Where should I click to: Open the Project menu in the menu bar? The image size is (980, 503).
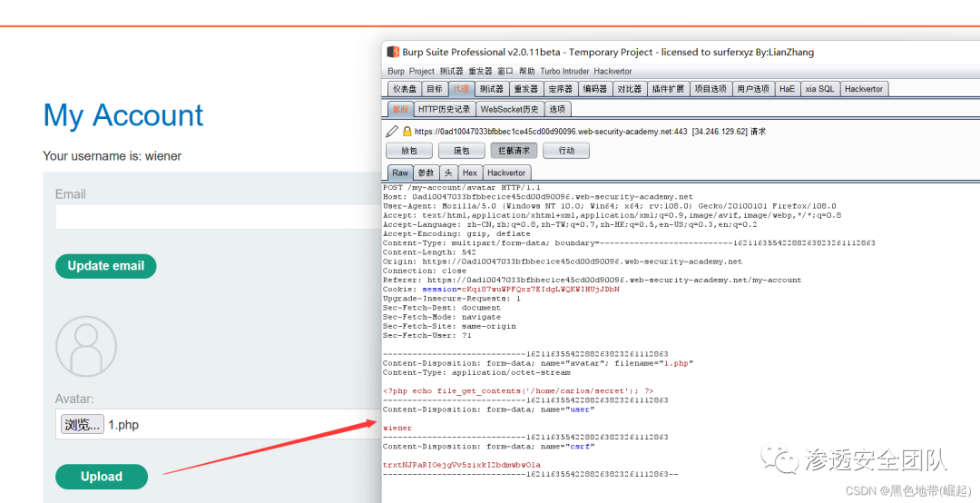(422, 72)
